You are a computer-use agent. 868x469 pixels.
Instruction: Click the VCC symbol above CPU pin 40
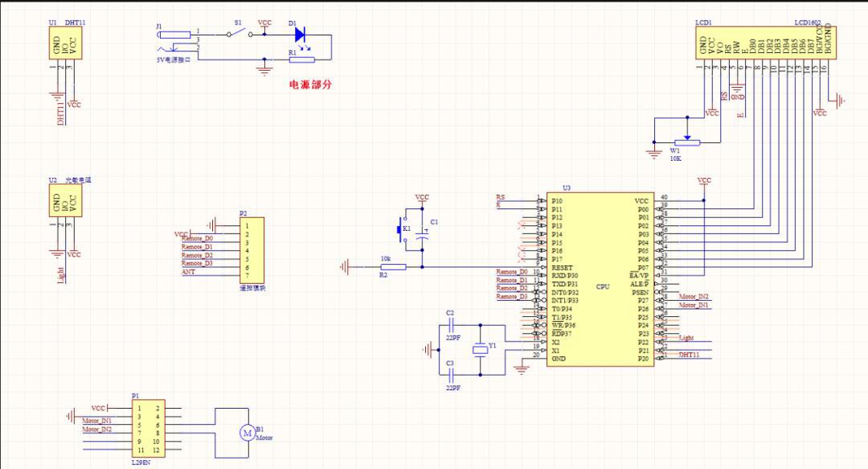point(704,181)
